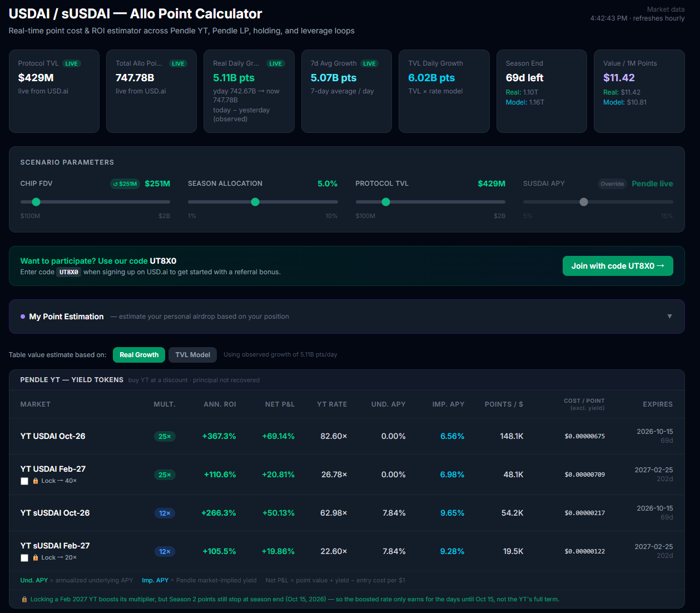Screen dimensions: 700x613
Task: Expand the My Point Estimation panel header
Action: coord(346,317)
